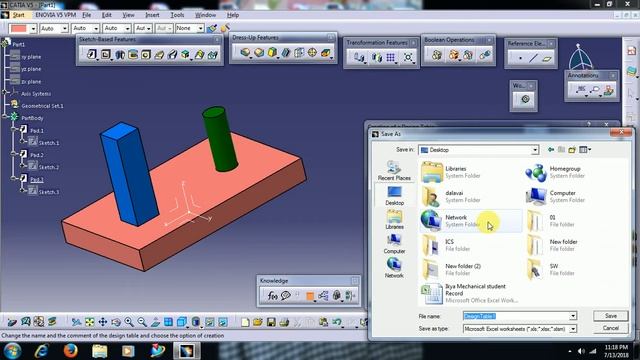
Task: Select the Hole tool in Sketch-Based Features
Action: point(146,54)
